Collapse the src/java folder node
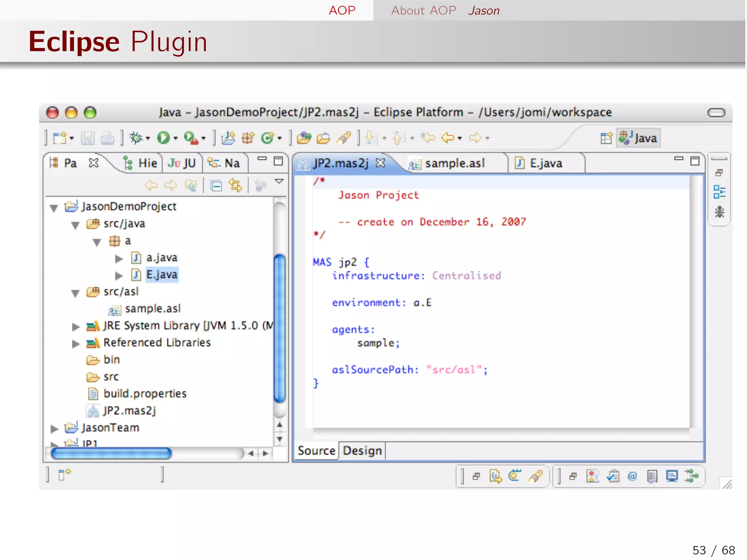This screenshot has height=560, width=747. pos(76,225)
